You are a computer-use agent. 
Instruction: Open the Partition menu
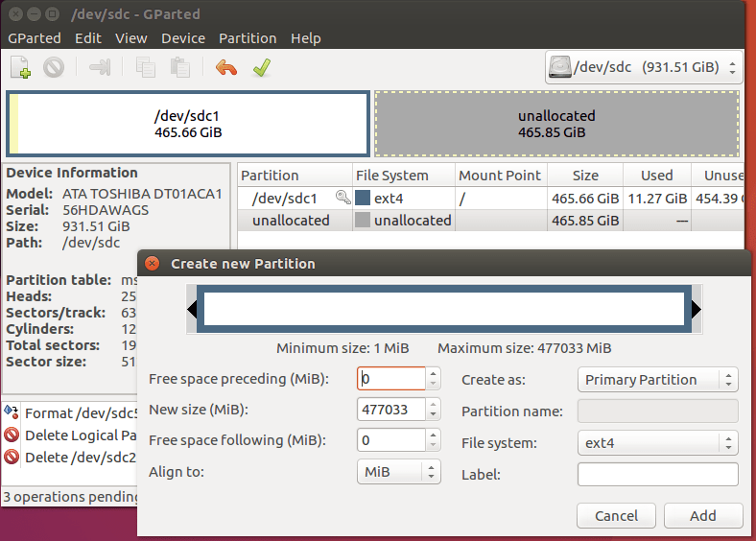(248, 38)
